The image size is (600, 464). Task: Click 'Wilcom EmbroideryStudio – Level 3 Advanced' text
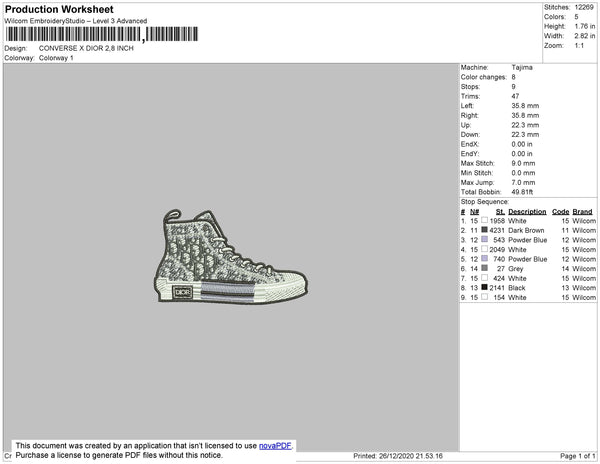point(75,21)
